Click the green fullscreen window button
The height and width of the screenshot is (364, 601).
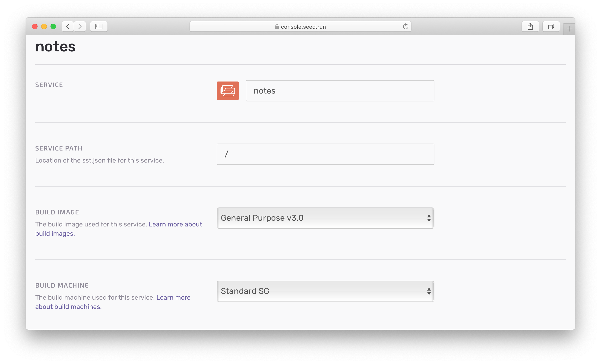point(53,26)
